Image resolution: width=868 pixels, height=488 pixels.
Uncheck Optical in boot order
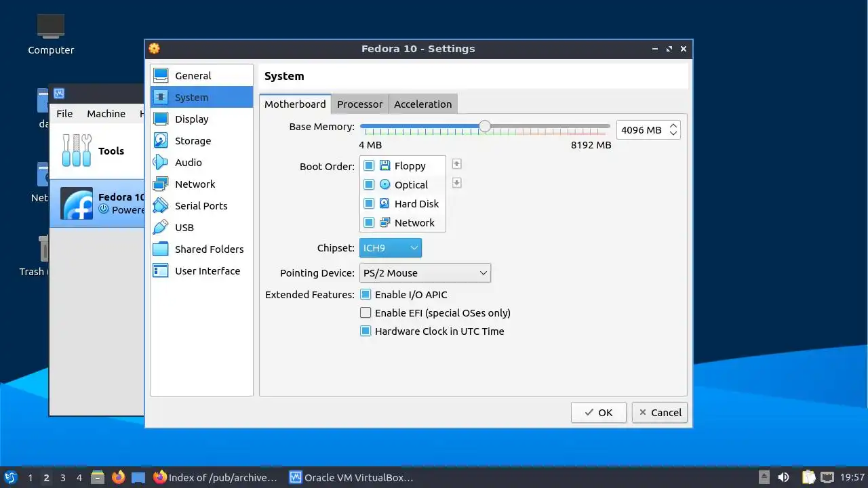coord(369,184)
